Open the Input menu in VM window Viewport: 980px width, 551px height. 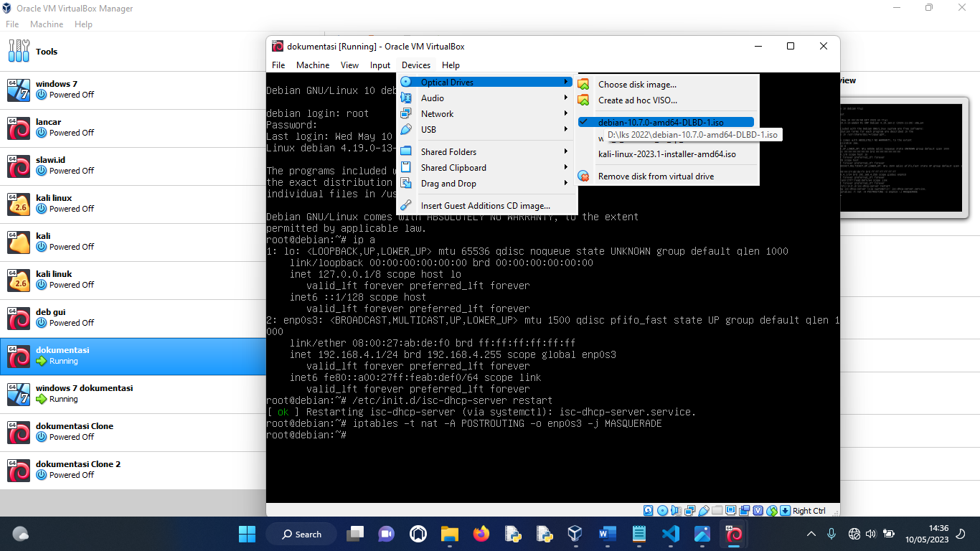pyautogui.click(x=380, y=65)
